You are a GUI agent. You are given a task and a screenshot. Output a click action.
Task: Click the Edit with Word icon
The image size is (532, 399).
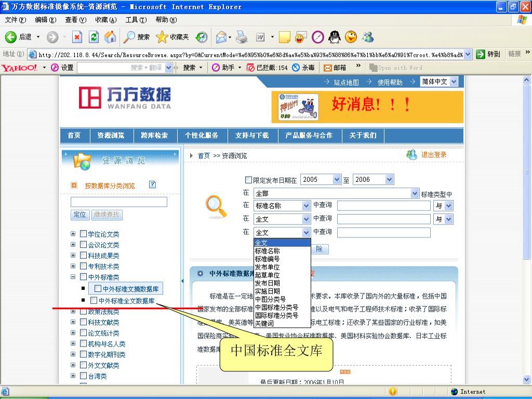click(x=260, y=37)
